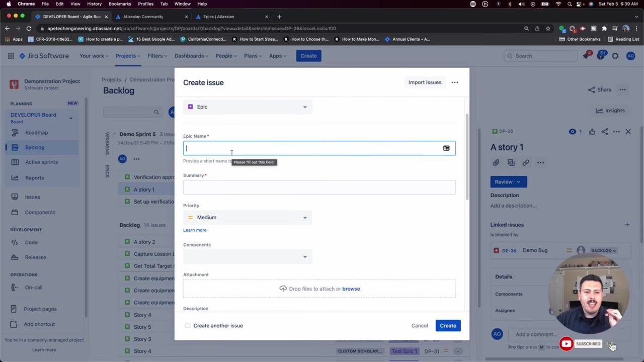
Task: Open the History menu in macOS menu bar
Action: (94, 4)
